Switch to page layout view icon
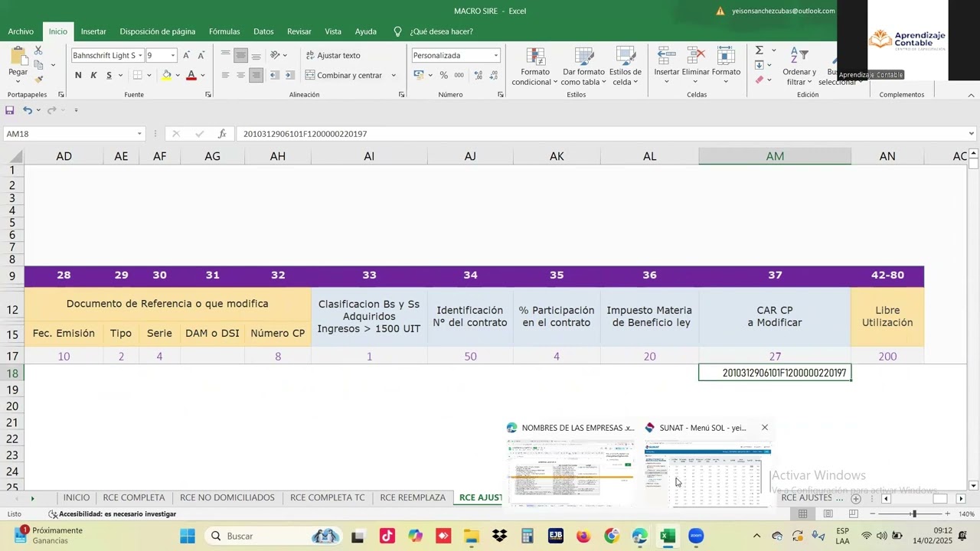Screen dimensions: 980x551 [x=828, y=514]
